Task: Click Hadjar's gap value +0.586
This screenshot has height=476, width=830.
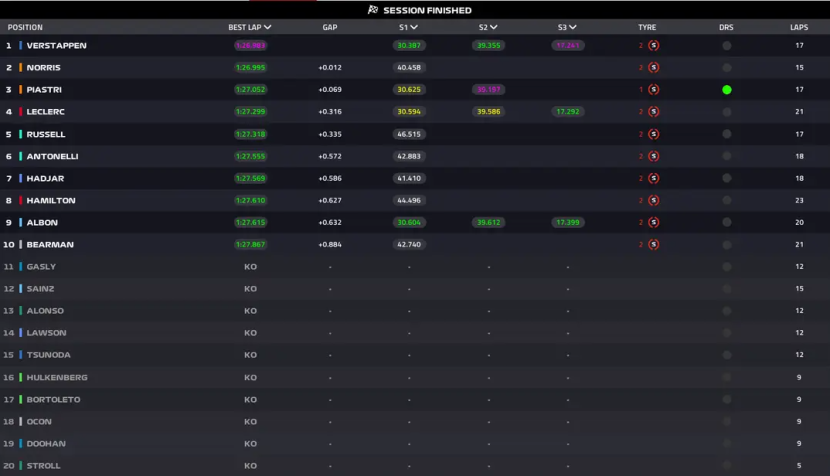Action: pos(330,178)
